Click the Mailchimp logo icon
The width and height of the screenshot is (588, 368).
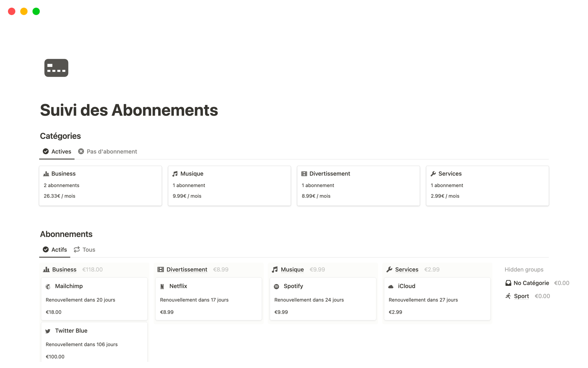(x=48, y=286)
